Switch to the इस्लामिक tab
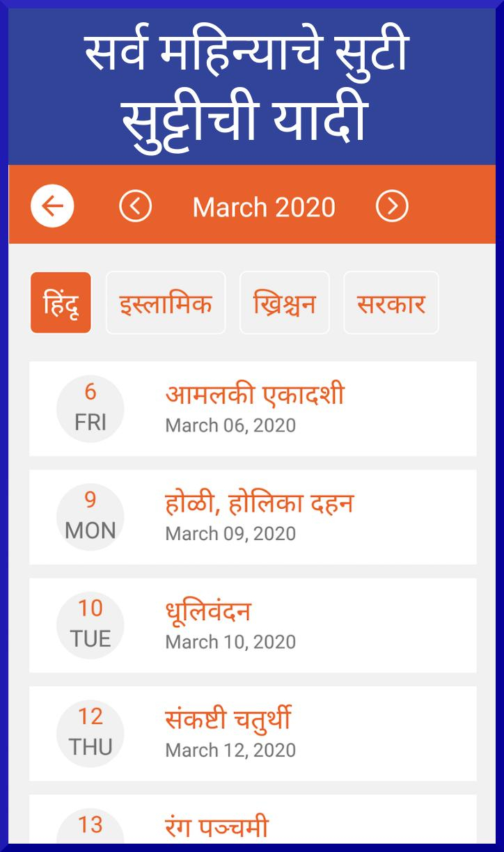The height and width of the screenshot is (852, 504). [x=166, y=303]
